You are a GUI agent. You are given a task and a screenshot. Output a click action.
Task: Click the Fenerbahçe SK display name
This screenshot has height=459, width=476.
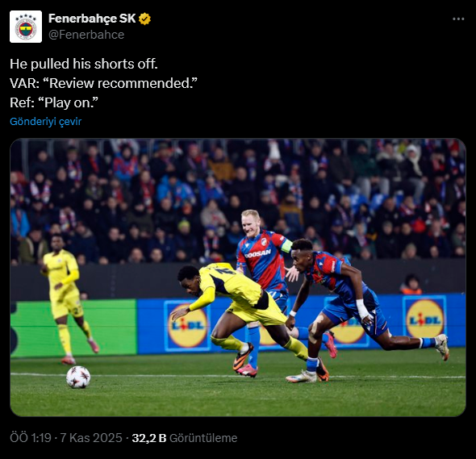coord(92,19)
